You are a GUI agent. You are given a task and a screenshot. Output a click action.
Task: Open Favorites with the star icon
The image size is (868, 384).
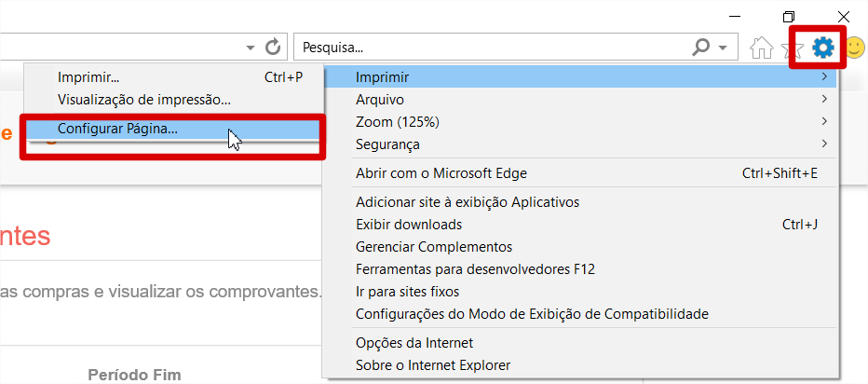coord(793,48)
